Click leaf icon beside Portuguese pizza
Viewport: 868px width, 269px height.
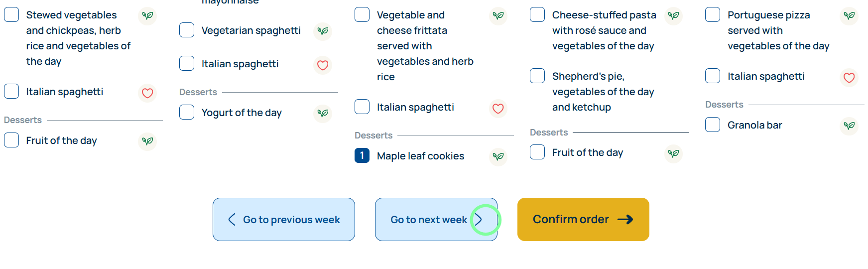pos(849,15)
